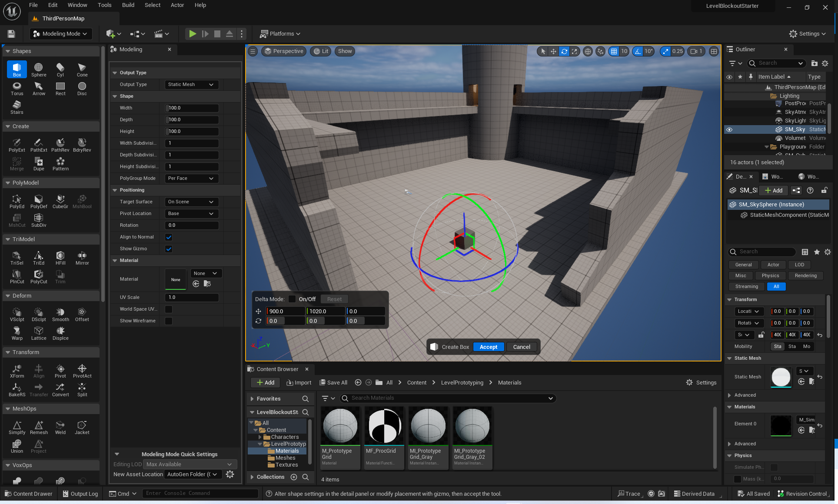Select the Stairs shape tool
Image resolution: width=838 pixels, height=504 pixels.
(x=17, y=107)
